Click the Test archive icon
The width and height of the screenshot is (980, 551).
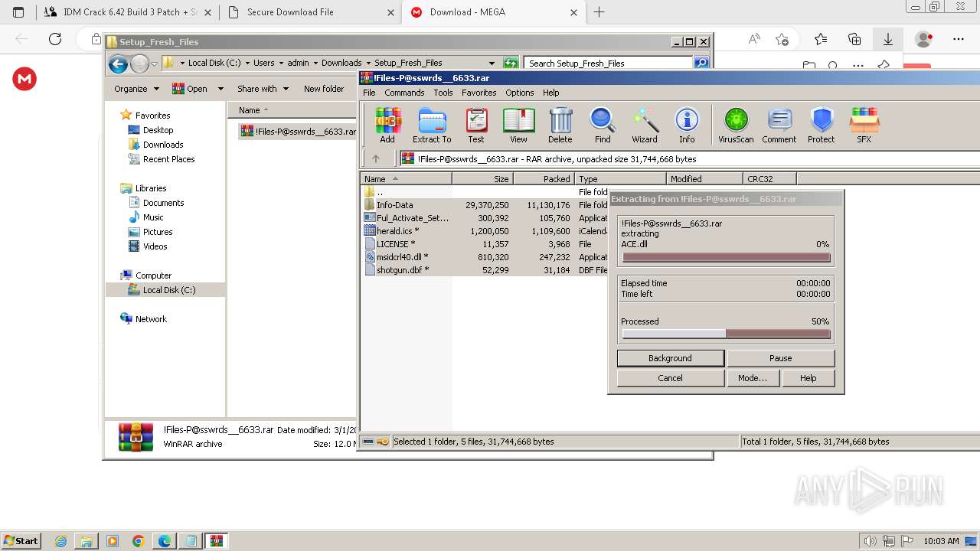coord(476,126)
